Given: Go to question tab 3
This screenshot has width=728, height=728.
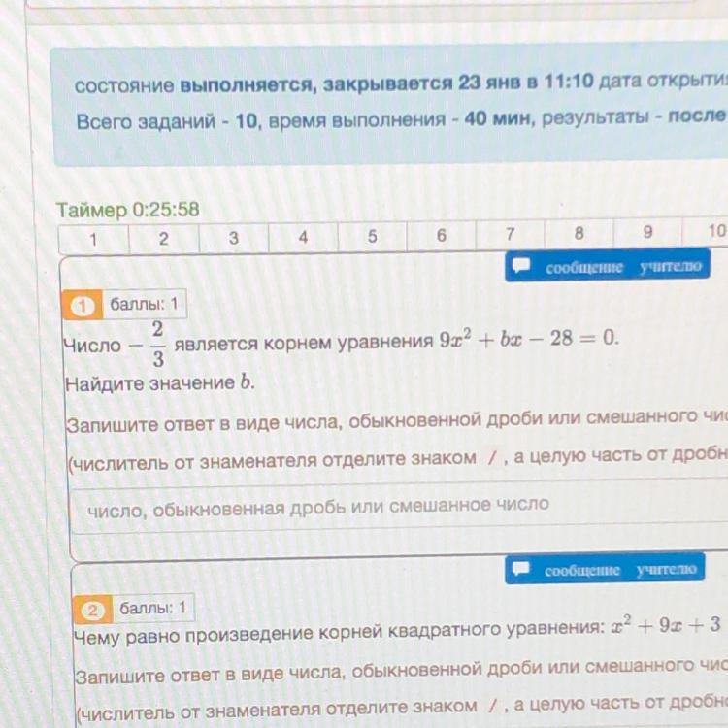Looking at the screenshot, I should point(234,237).
